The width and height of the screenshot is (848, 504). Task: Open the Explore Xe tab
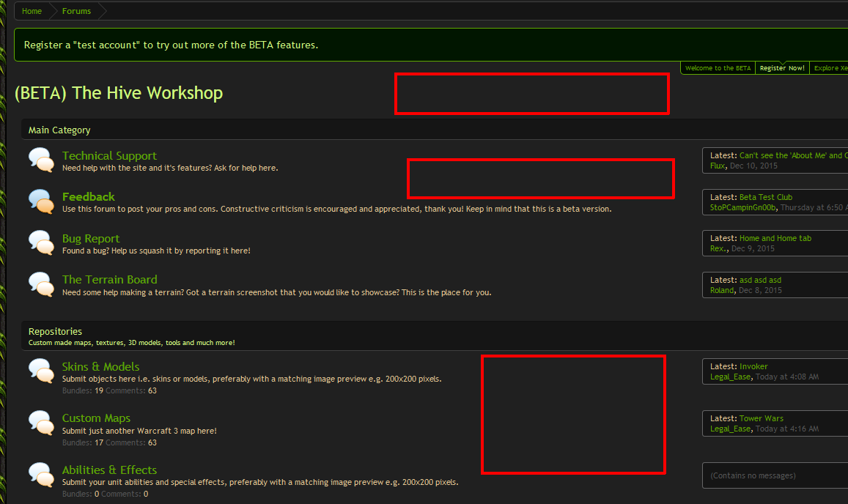pos(830,68)
